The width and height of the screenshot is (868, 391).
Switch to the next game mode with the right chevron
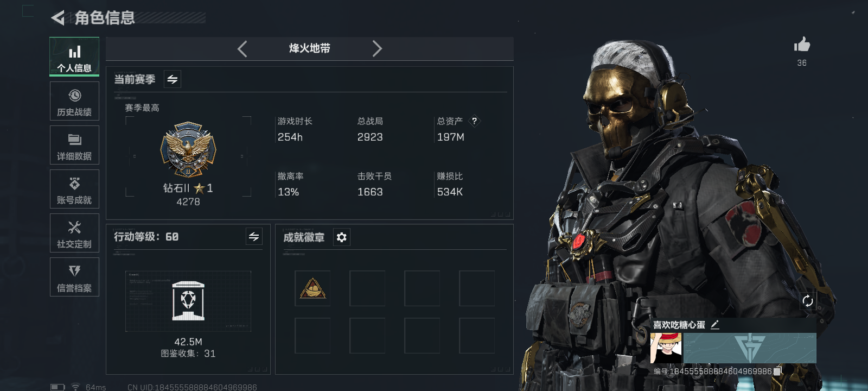click(377, 49)
